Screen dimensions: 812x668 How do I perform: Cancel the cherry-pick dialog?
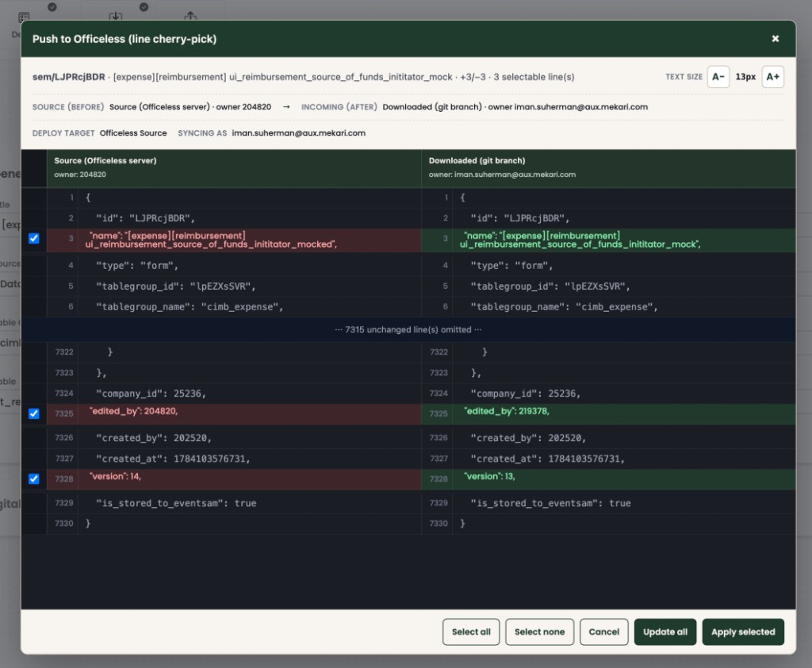pyautogui.click(x=603, y=632)
